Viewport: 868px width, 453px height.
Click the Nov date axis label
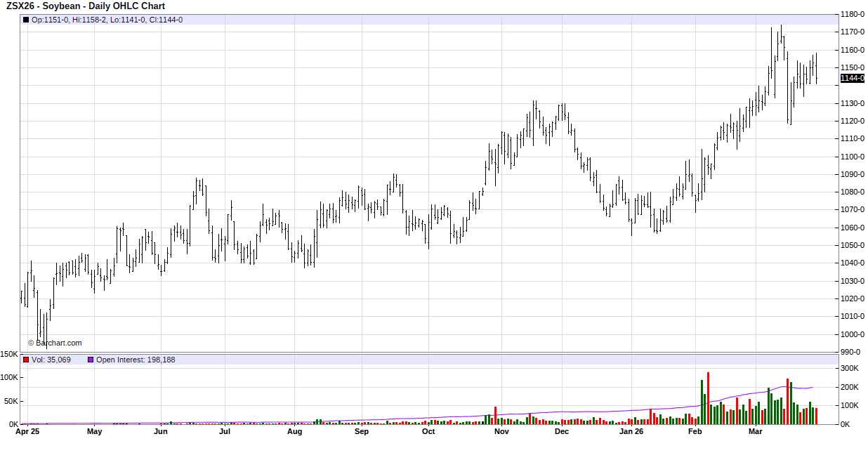pos(501,432)
